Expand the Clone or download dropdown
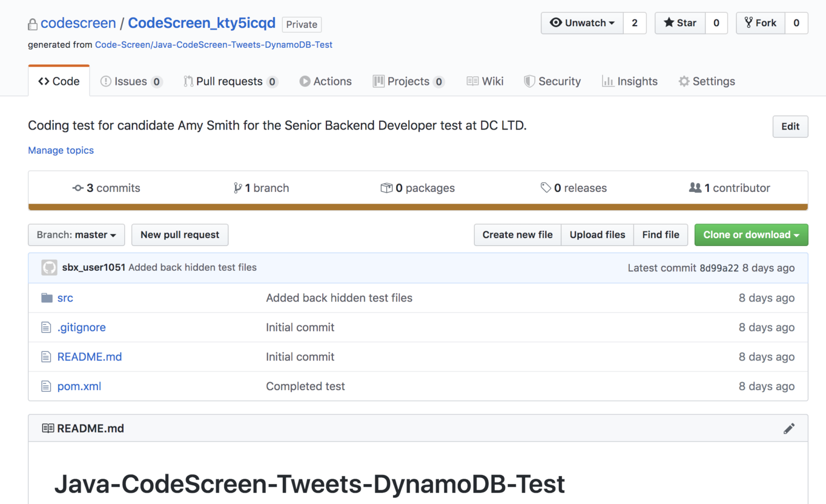 click(751, 235)
